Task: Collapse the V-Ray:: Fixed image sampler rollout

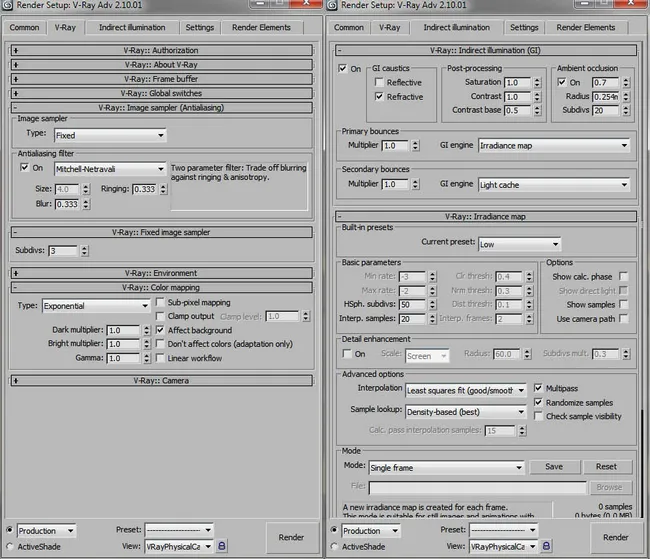Action: [x=162, y=232]
